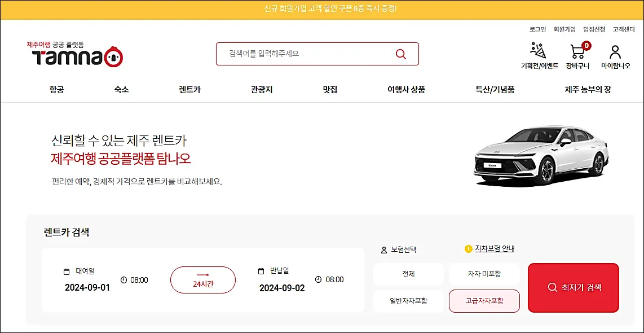This screenshot has height=333, width=644.
Task: Enable the 일반자차포함 insurance option
Action: pyautogui.click(x=407, y=301)
